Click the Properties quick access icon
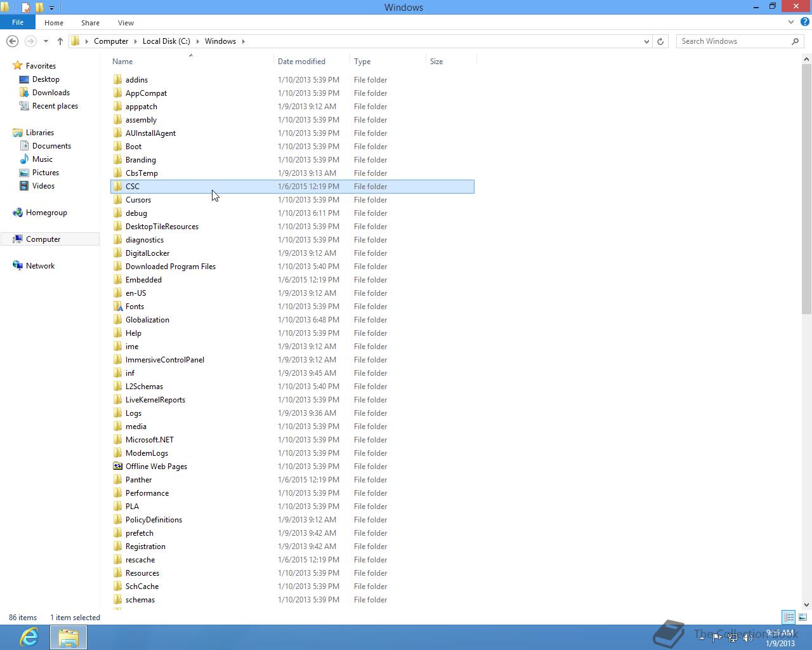Image resolution: width=812 pixels, height=650 pixels. pyautogui.click(x=25, y=8)
